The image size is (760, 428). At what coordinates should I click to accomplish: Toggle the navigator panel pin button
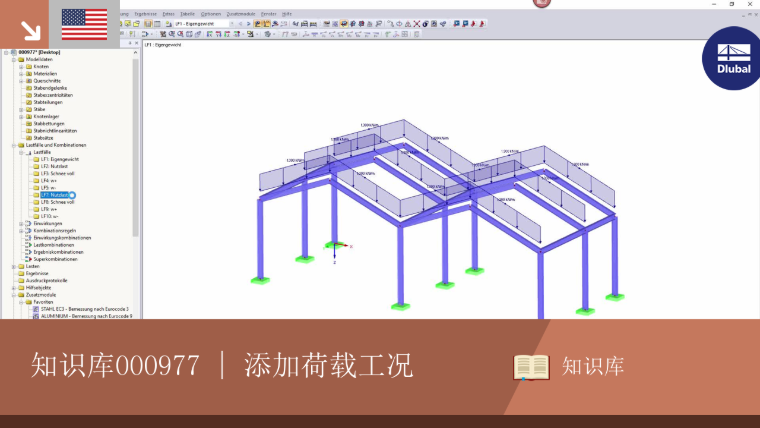click(x=129, y=43)
